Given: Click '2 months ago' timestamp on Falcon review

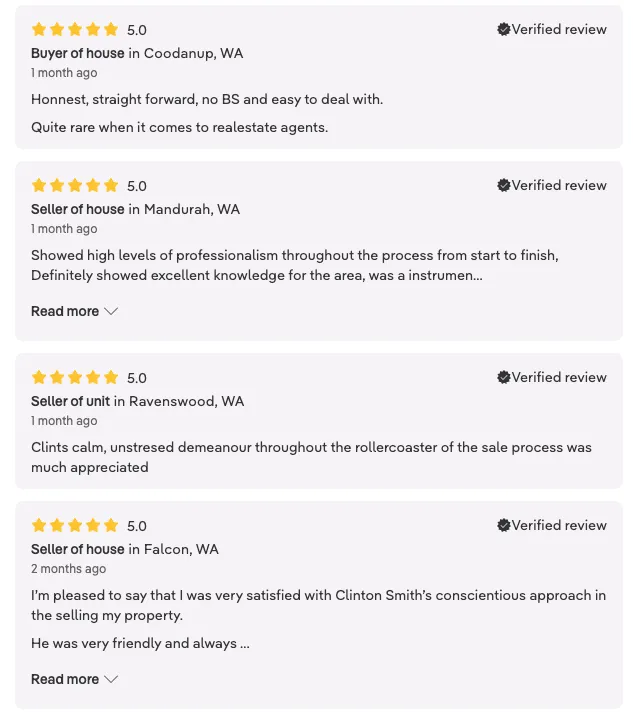Looking at the screenshot, I should coord(68,569).
